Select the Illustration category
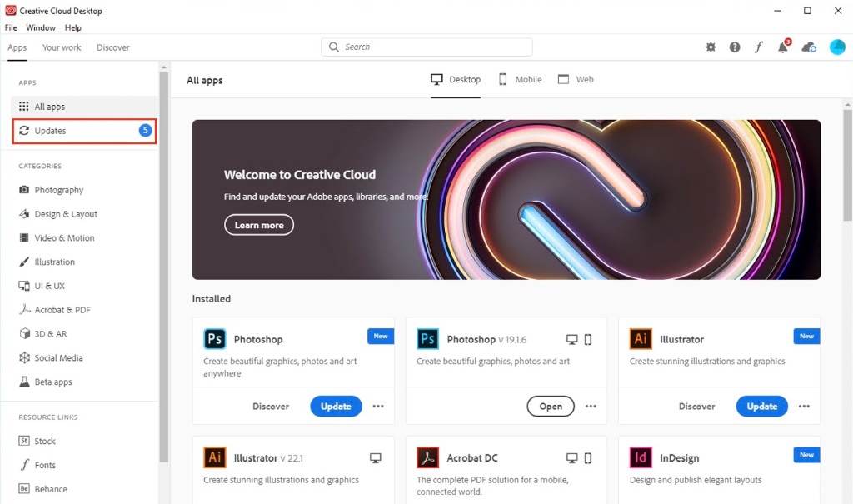 click(54, 262)
